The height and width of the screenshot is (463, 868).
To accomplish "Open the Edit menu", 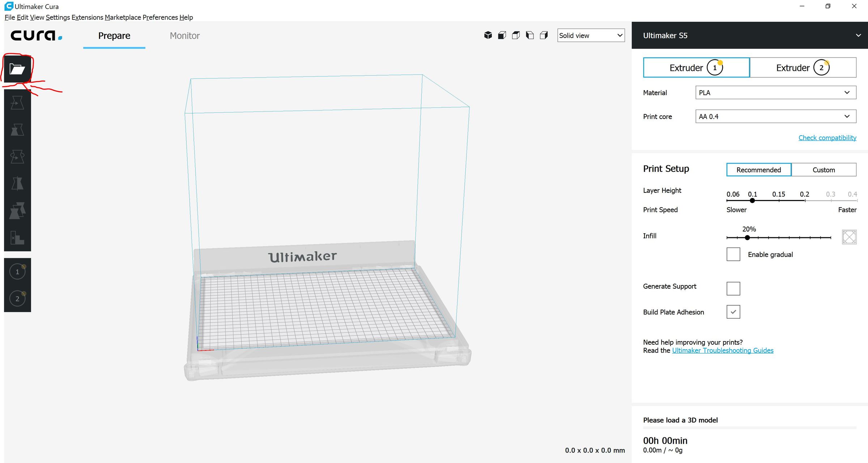I will [x=22, y=17].
